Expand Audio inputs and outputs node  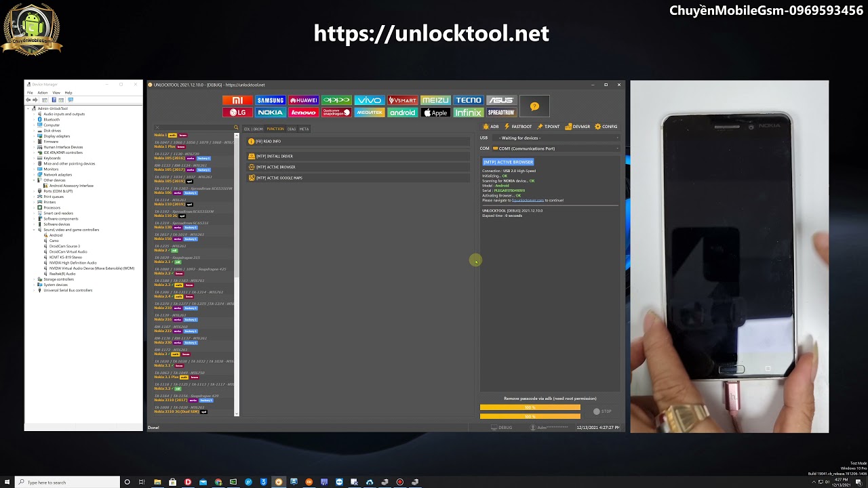point(34,114)
